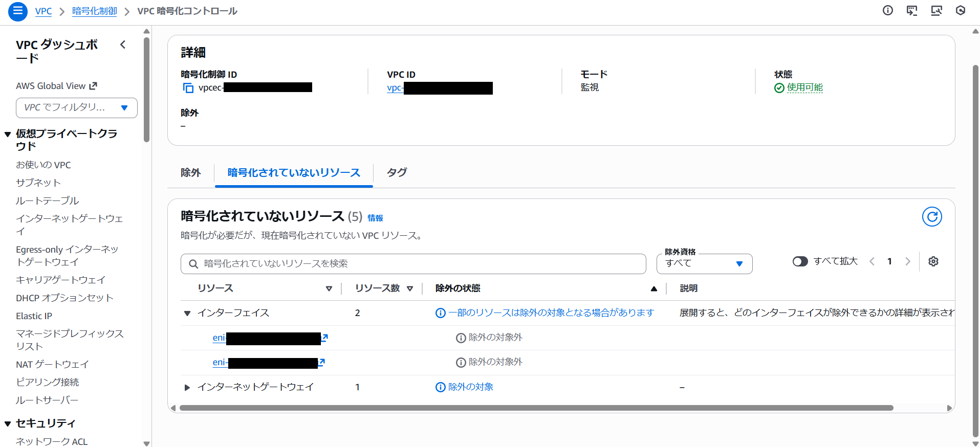980x447 pixels.
Task: Go to previous page of resources
Action: point(872,261)
